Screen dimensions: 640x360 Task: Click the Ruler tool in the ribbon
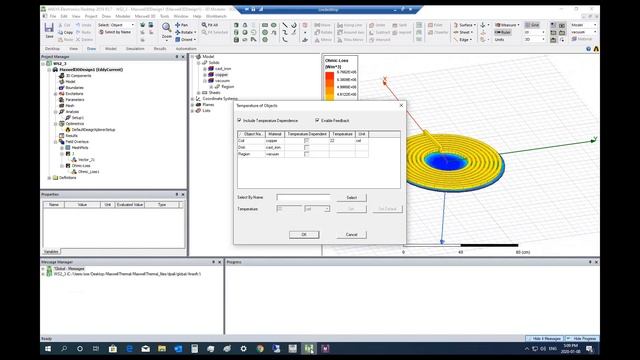pos(502,32)
